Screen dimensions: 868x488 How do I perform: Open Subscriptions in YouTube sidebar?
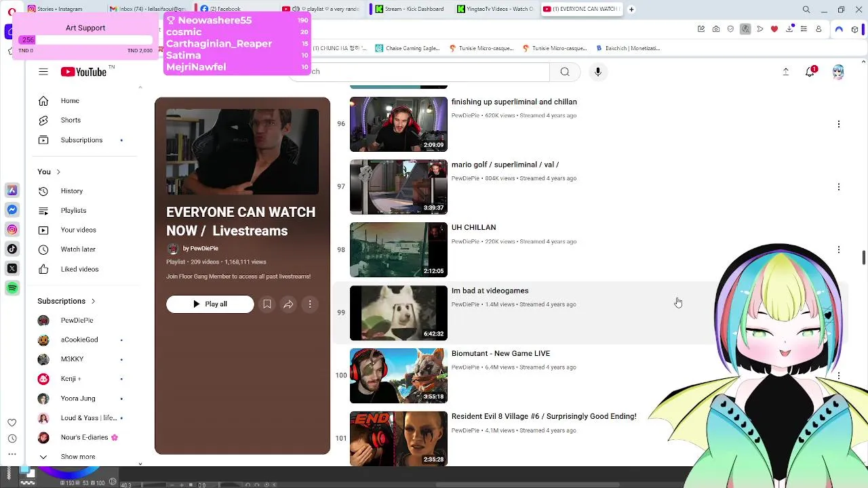click(x=85, y=140)
